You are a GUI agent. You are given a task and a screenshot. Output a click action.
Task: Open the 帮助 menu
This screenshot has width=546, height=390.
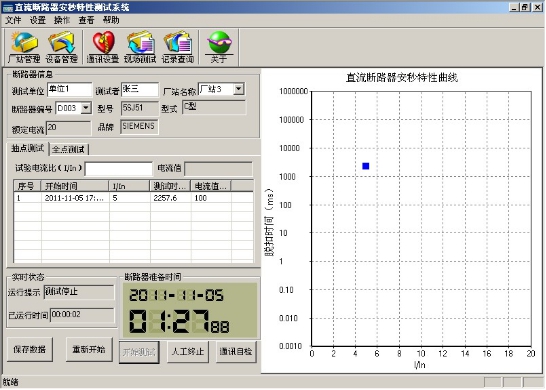click(111, 20)
